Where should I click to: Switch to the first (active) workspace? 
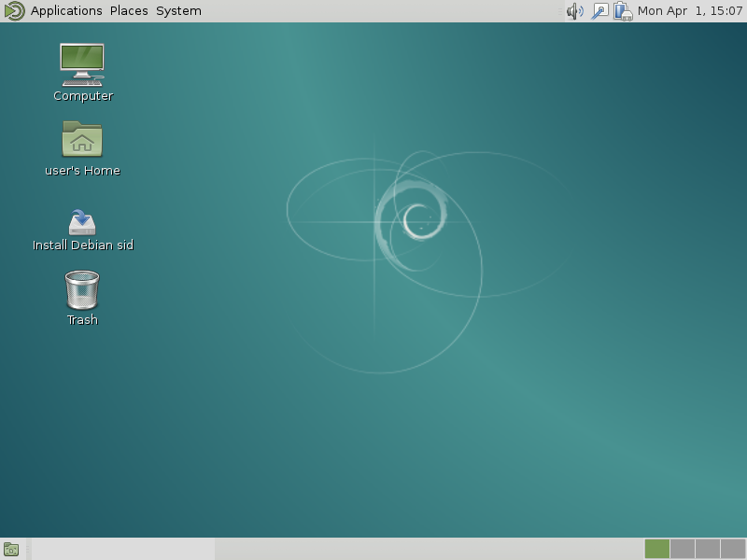coord(657,549)
